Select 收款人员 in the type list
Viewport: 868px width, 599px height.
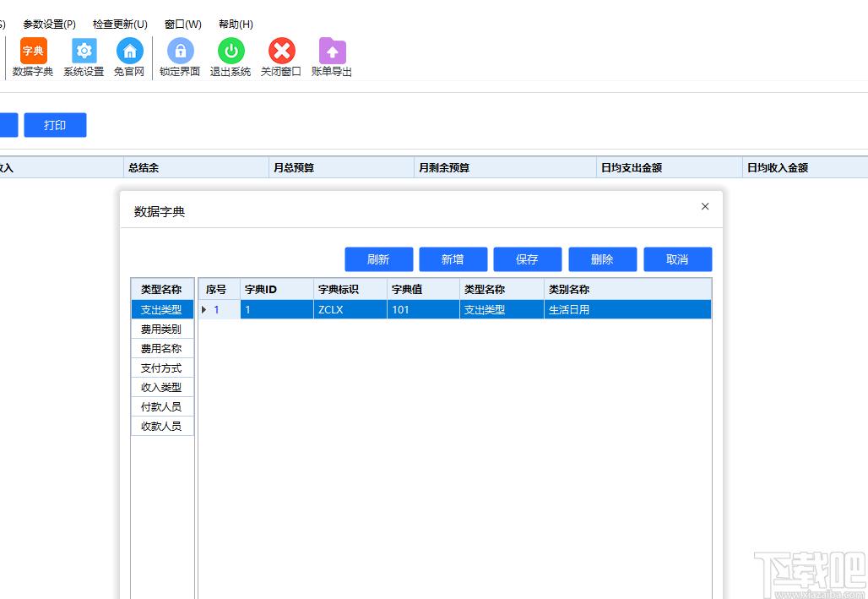click(x=162, y=426)
